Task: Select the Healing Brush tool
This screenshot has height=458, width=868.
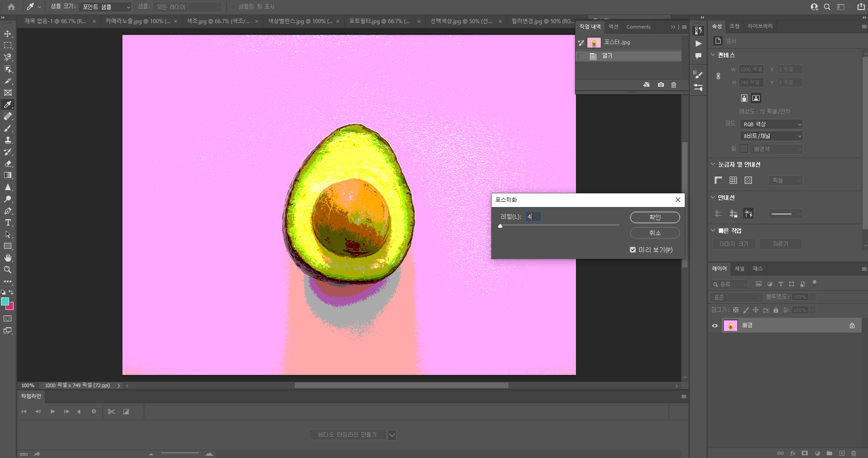Action: [8, 117]
